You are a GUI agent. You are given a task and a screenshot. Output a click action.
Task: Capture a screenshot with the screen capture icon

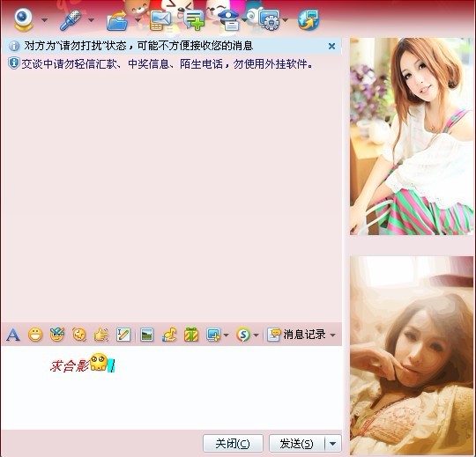point(213,335)
